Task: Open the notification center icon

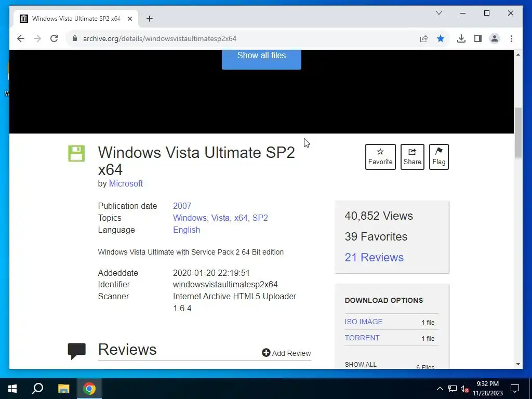Action: tap(515, 389)
